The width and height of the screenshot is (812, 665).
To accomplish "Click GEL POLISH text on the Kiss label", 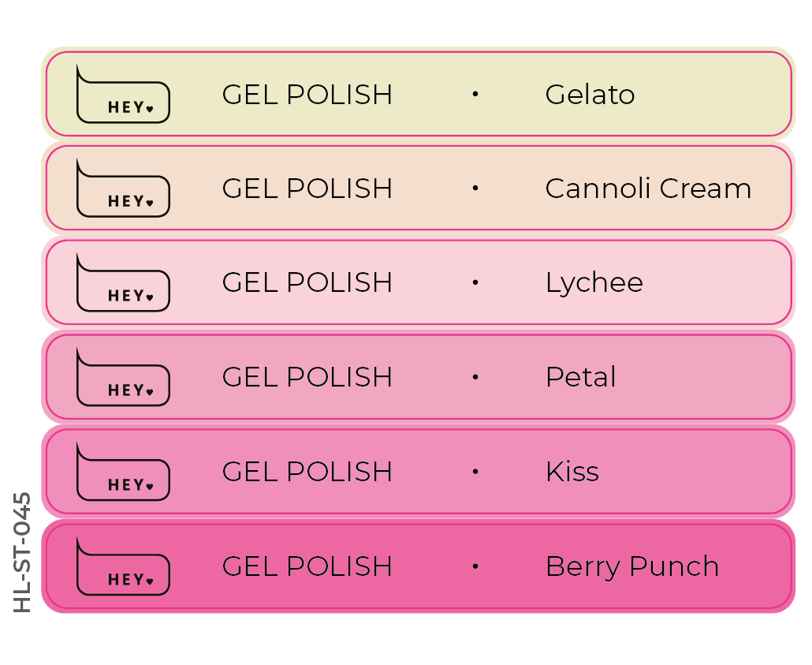I will pyautogui.click(x=307, y=472).
